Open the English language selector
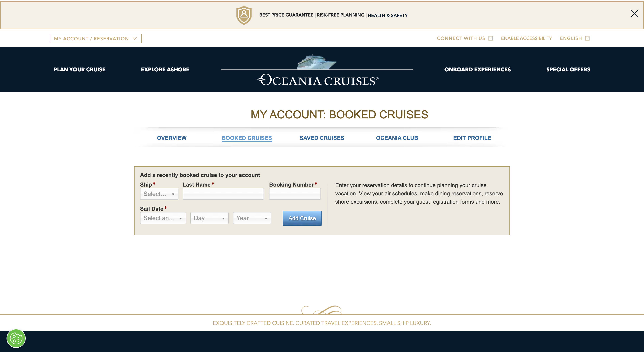This screenshot has width=644, height=352. [574, 38]
